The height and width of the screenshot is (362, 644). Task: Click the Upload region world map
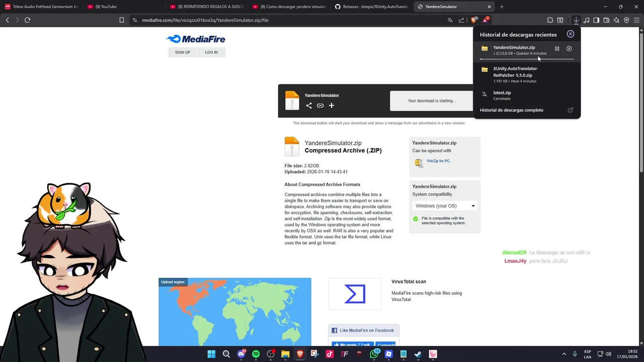coord(235,312)
